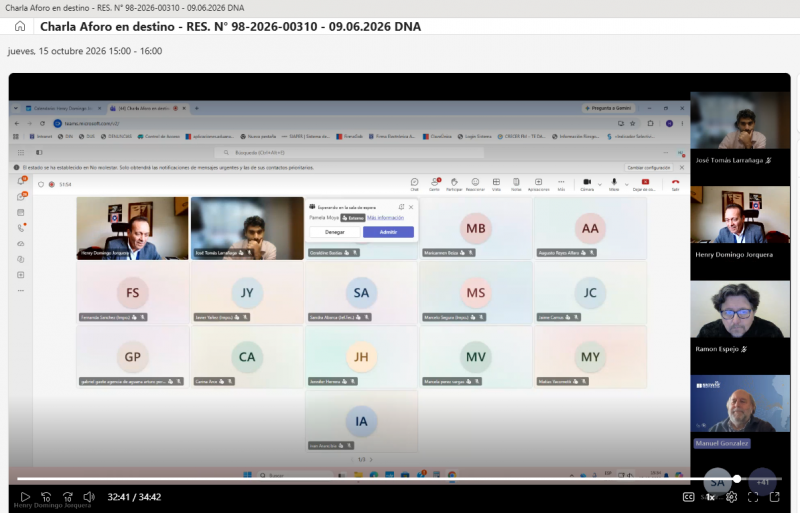Click the Participar raise-hand icon

[454, 184]
